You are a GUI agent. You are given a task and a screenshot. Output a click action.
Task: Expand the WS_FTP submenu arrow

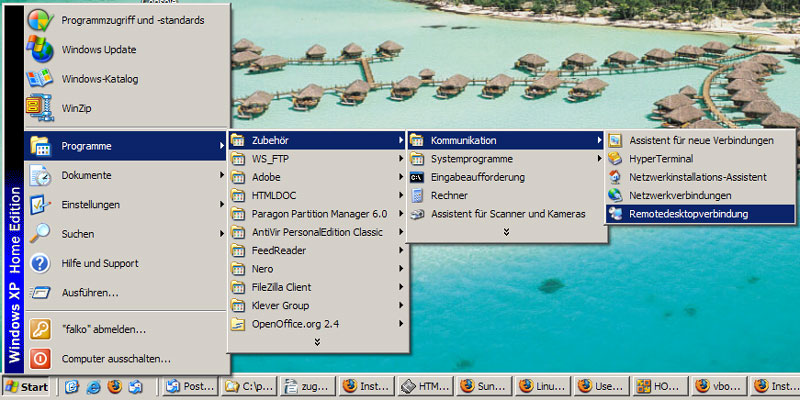402,159
